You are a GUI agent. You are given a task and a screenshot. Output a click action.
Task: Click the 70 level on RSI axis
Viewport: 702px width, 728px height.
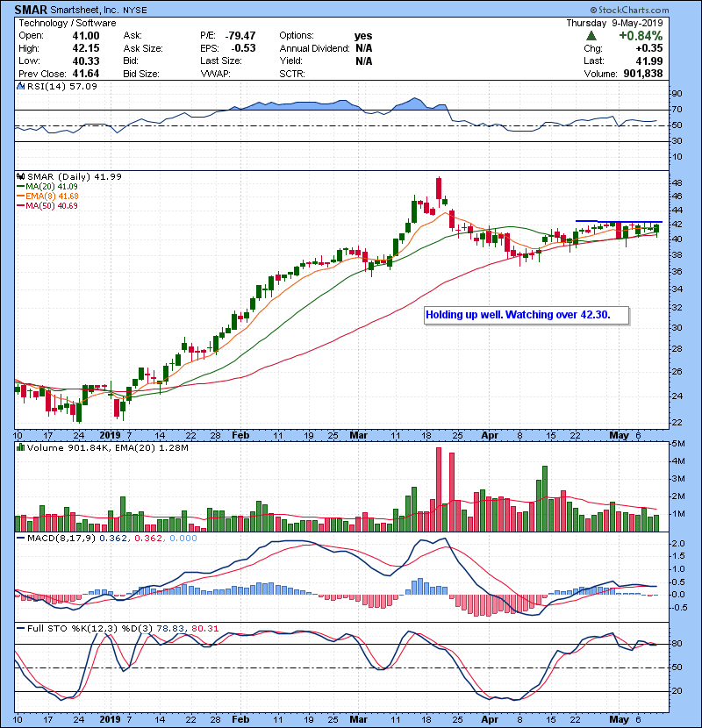coord(677,110)
